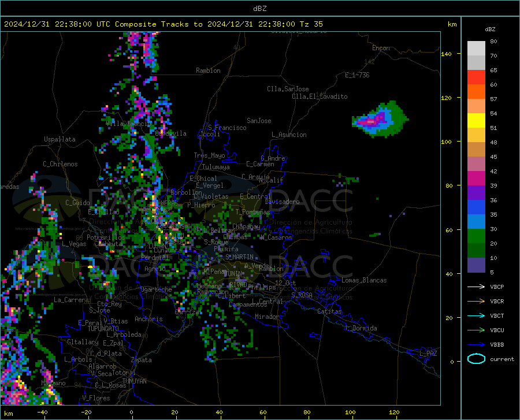520x420 pixels.
Task: Click the 'L_Asuncion' map label
Action: 289,135
